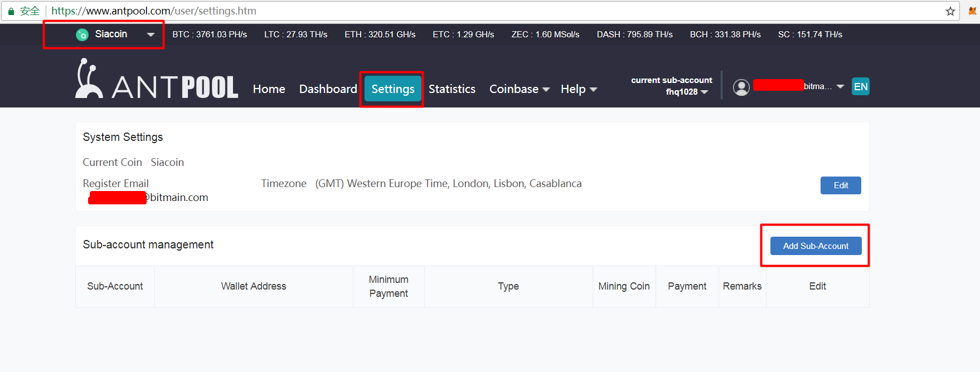
Task: Go to the Home page
Action: point(269,89)
